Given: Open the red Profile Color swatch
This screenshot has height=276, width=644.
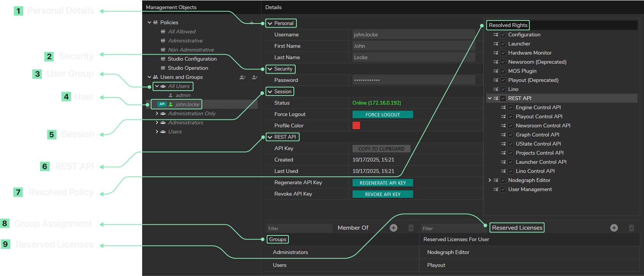Looking at the screenshot, I should coord(356,125).
